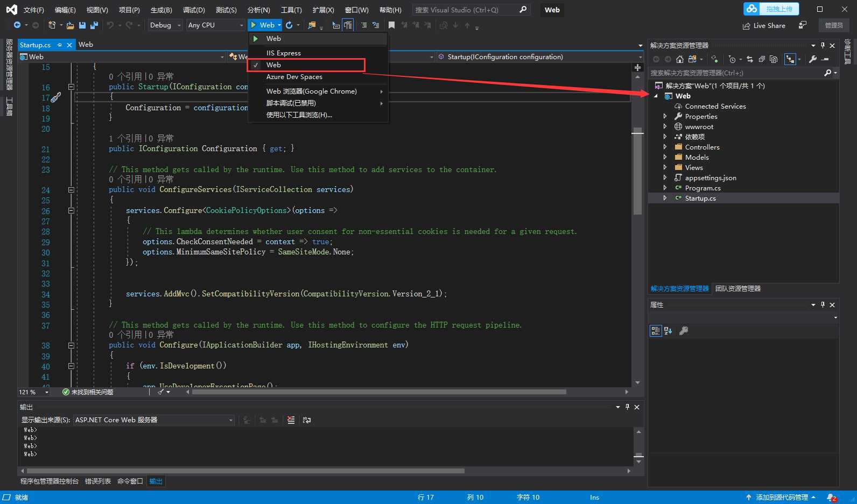
Task: Open the 121 % zoom level dropdown
Action: point(34,392)
